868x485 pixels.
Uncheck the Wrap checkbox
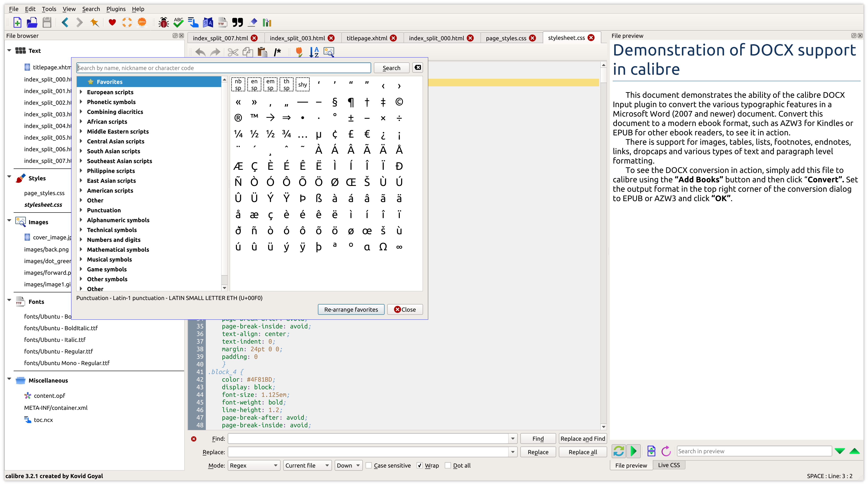coord(419,466)
